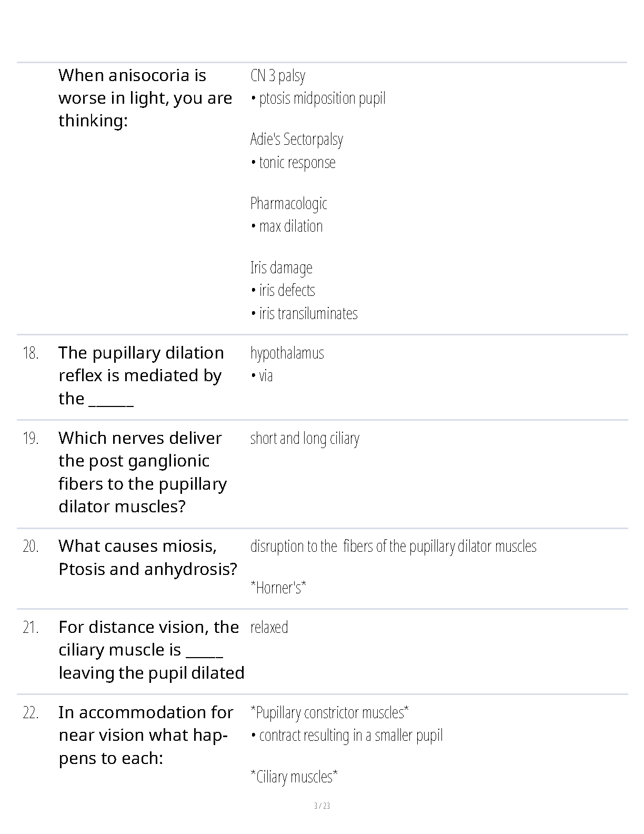Click the 'What causes miosis' question
The image size is (644, 834).
click(x=147, y=558)
